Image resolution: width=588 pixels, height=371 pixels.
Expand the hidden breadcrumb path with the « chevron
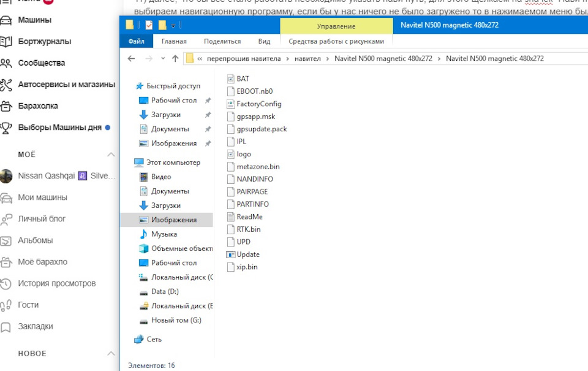point(200,59)
